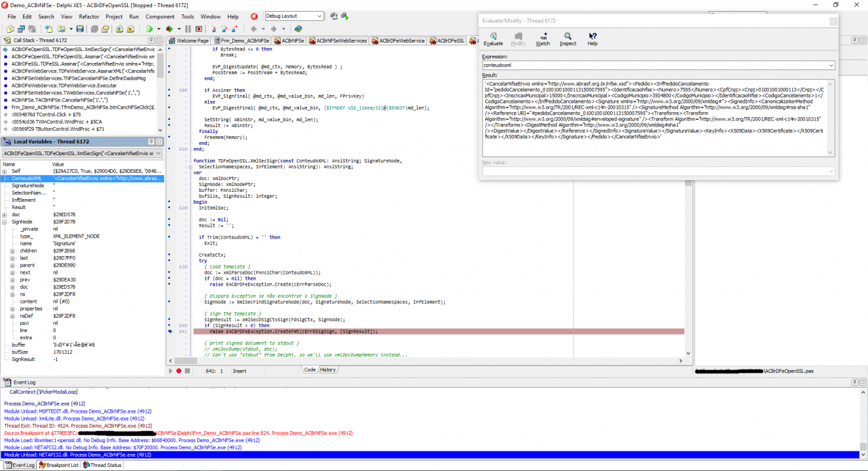Close the Local Variables panel
The image size is (868, 471).
point(159,141)
